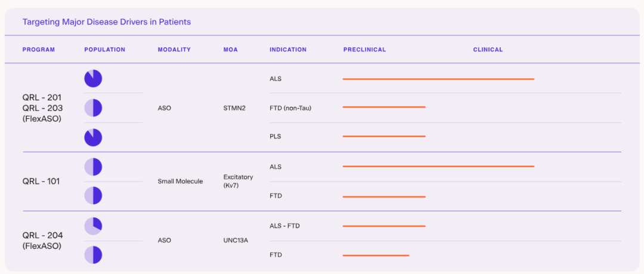This screenshot has height=274, width=644.
Task: Open the QRL - 101 program link
Action: click(42, 181)
